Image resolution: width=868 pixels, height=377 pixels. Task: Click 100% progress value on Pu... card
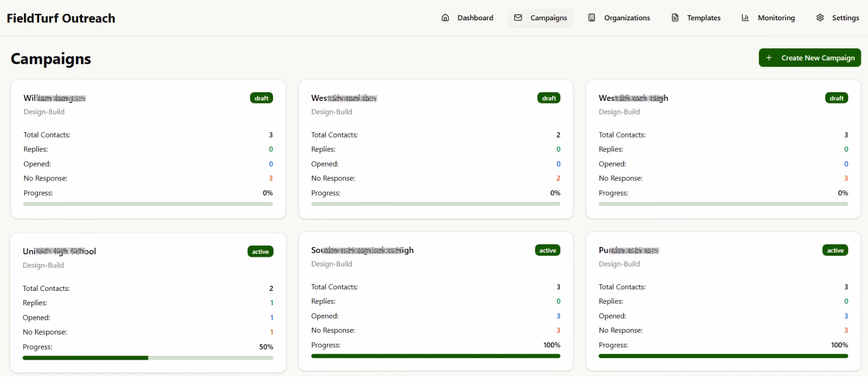(839, 345)
